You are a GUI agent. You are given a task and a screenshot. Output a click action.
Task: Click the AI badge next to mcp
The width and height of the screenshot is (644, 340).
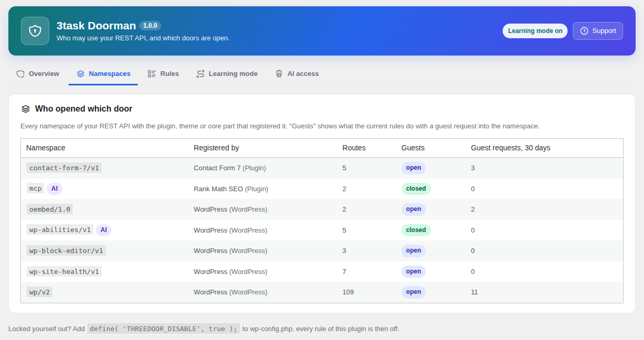54,189
